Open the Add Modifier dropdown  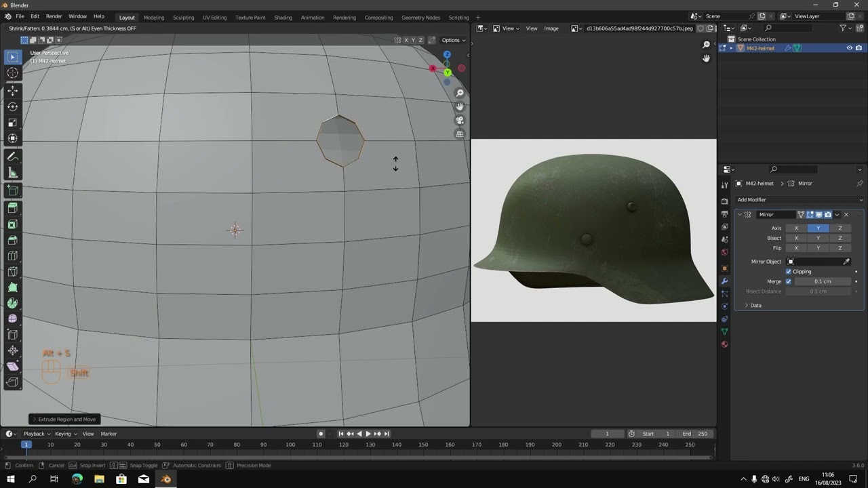tap(800, 200)
